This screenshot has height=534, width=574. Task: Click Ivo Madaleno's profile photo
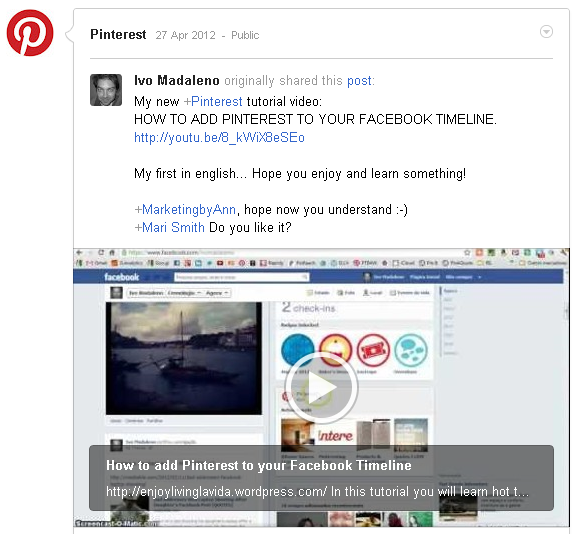pyautogui.click(x=106, y=90)
